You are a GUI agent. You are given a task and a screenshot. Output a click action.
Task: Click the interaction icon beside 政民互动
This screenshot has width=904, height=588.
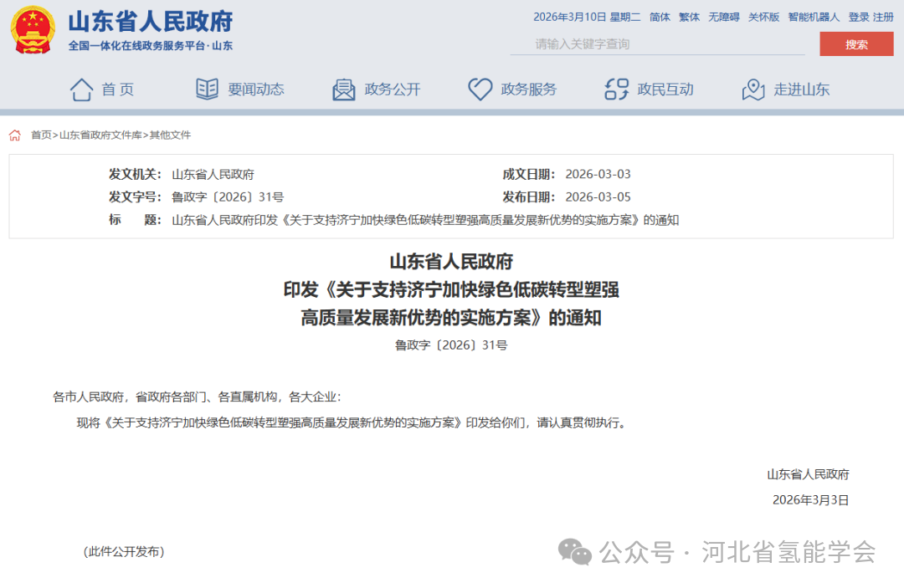pyautogui.click(x=616, y=89)
